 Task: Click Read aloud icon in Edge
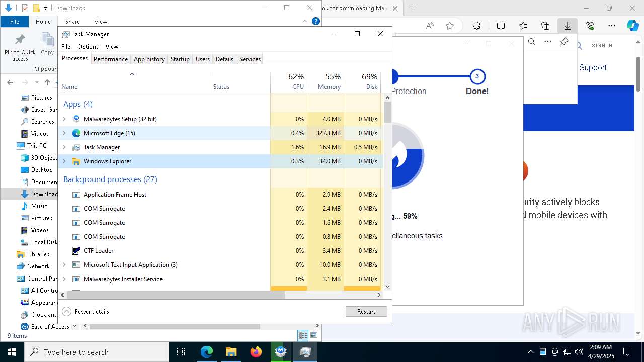tap(430, 26)
